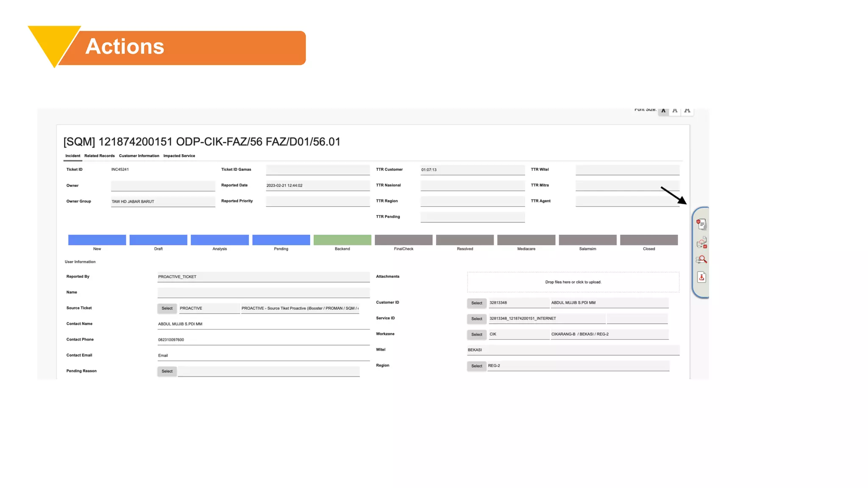This screenshot has width=868, height=488.
Task: Click Select button for Workzone
Action: tap(476, 335)
